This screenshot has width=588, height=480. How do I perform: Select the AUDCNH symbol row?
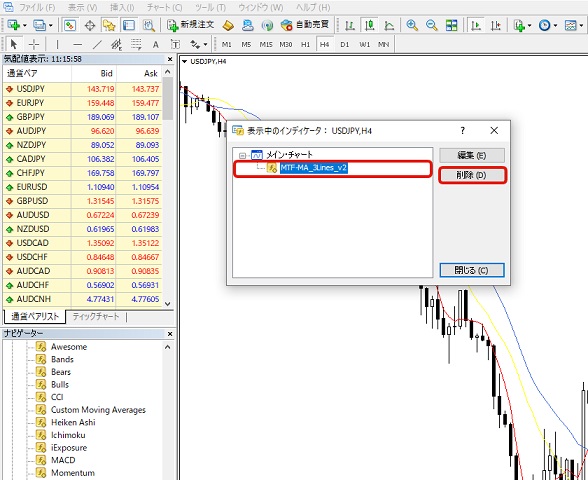(x=82, y=299)
